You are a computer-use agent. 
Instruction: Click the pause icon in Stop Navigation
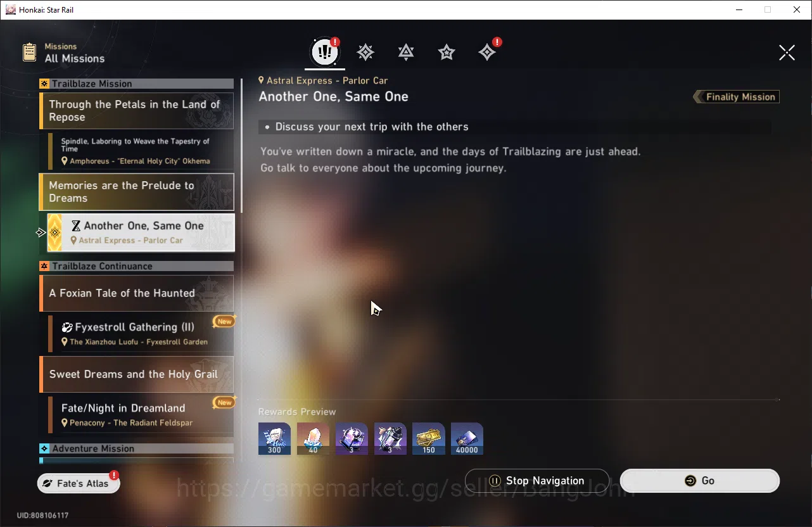tap(495, 481)
